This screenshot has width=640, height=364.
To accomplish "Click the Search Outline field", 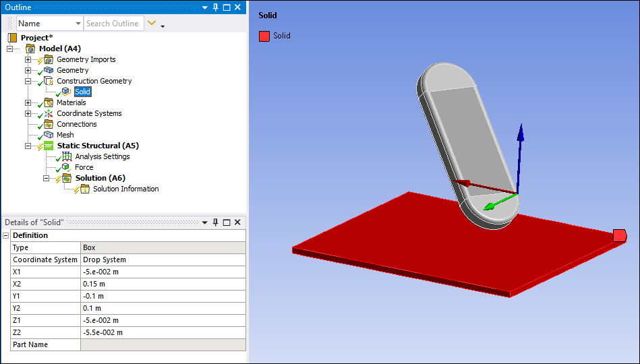I will click(x=114, y=24).
